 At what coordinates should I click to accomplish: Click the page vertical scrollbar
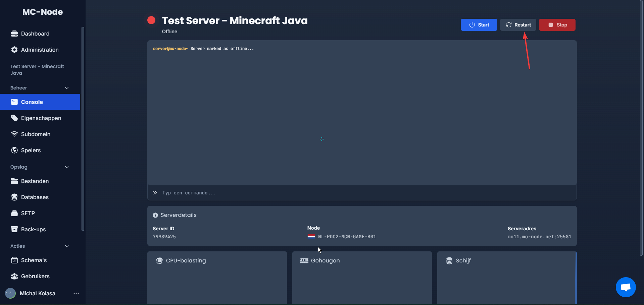(x=641, y=127)
